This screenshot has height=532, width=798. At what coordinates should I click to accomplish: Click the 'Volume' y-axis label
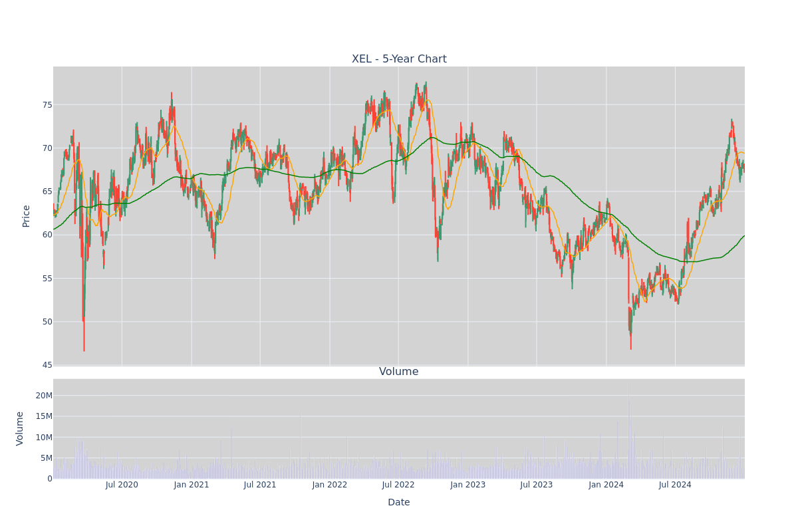coord(20,428)
